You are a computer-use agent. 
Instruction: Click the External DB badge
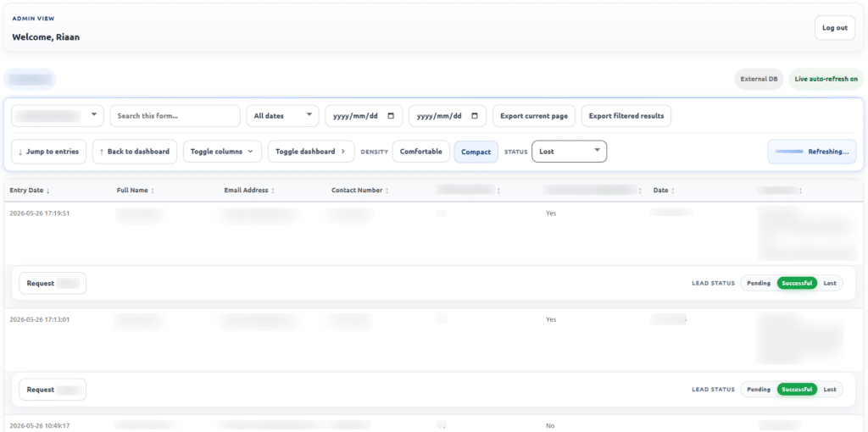tap(759, 79)
